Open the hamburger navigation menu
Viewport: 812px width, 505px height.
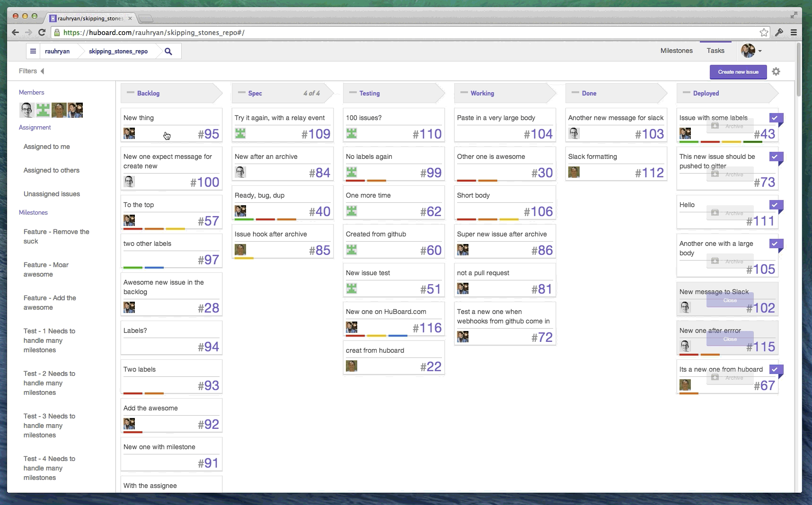(32, 51)
